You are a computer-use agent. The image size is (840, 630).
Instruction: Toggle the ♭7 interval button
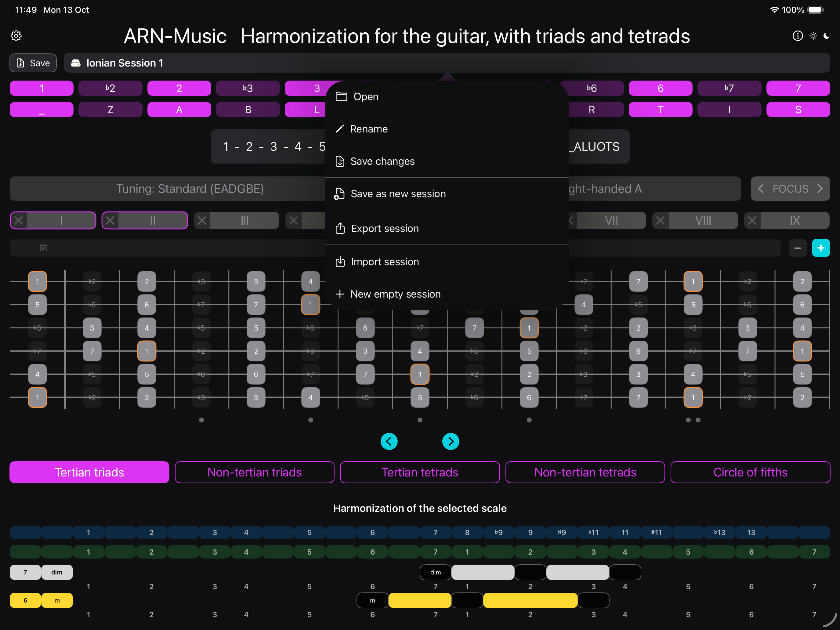(x=729, y=88)
